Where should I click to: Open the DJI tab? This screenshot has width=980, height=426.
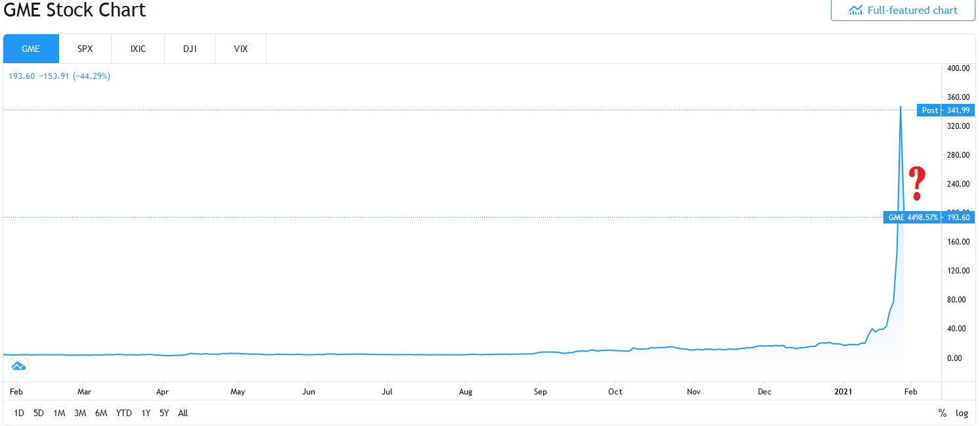coord(190,49)
